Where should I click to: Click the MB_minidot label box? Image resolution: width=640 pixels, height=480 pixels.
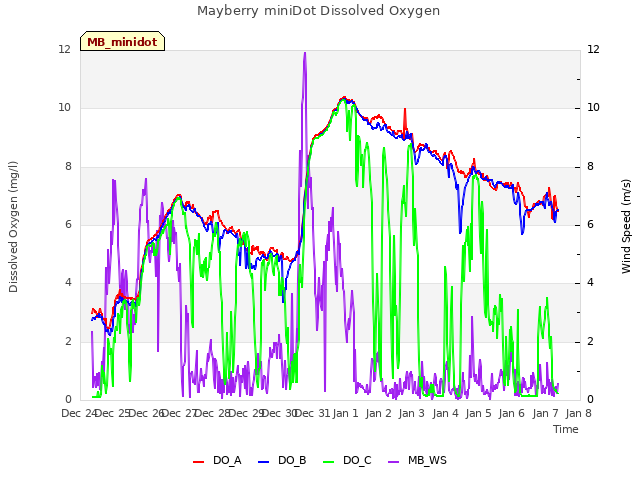click(x=122, y=41)
